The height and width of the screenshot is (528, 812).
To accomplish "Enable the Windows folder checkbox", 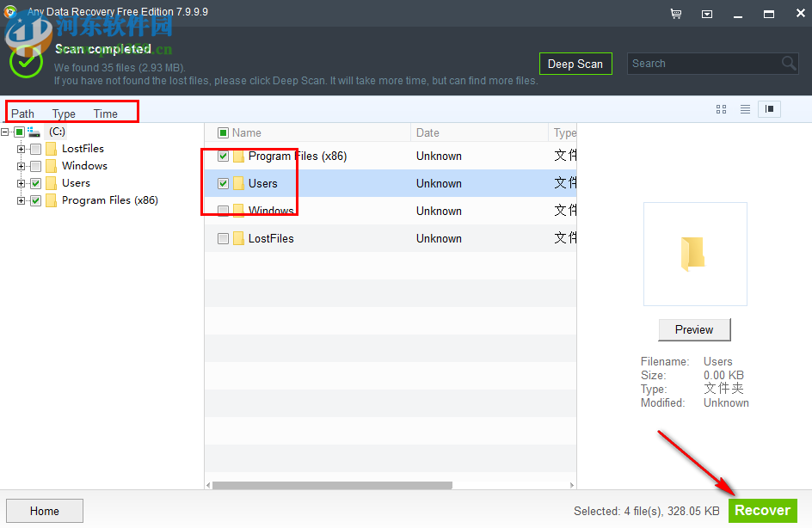I will [x=222, y=211].
